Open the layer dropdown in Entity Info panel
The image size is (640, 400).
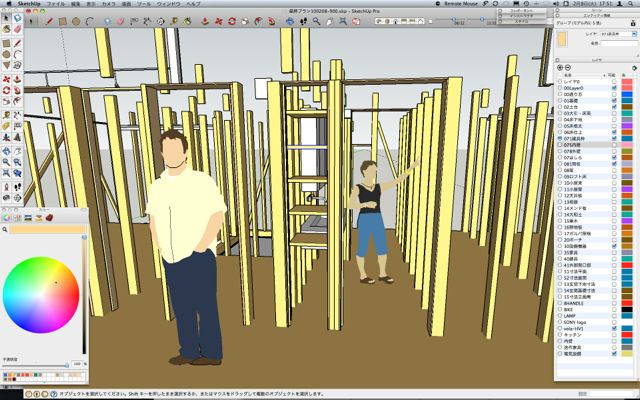(634, 34)
